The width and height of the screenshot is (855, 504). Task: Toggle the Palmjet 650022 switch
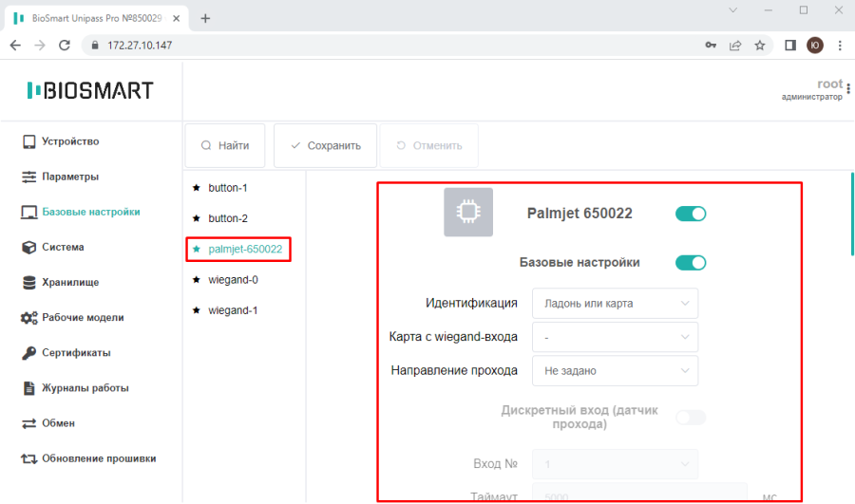click(691, 214)
